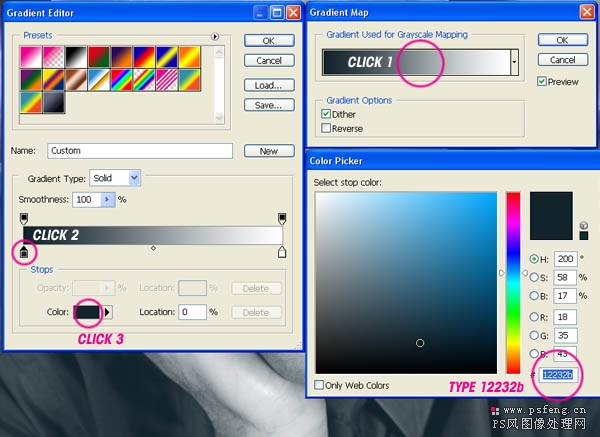Image resolution: width=600 pixels, height=437 pixels.
Task: Click the Load... button
Action: coord(269,85)
